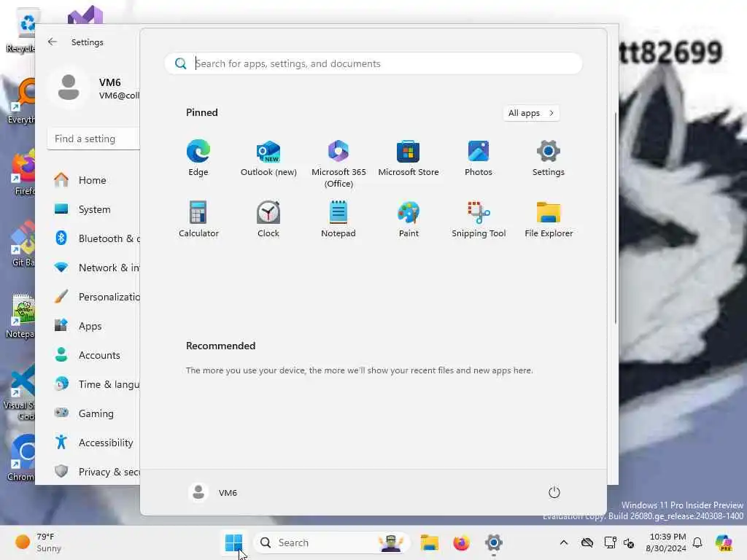
Task: Launch Outlook (new) pinned app
Action: tap(268, 158)
